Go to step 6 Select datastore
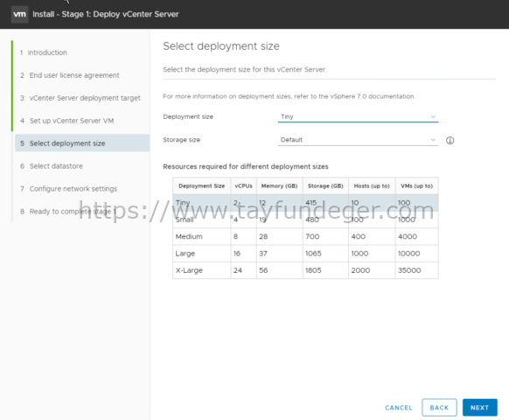 [x=52, y=166]
